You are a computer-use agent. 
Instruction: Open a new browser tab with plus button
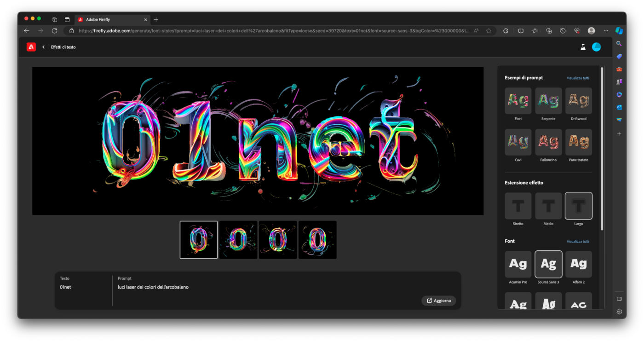point(156,20)
